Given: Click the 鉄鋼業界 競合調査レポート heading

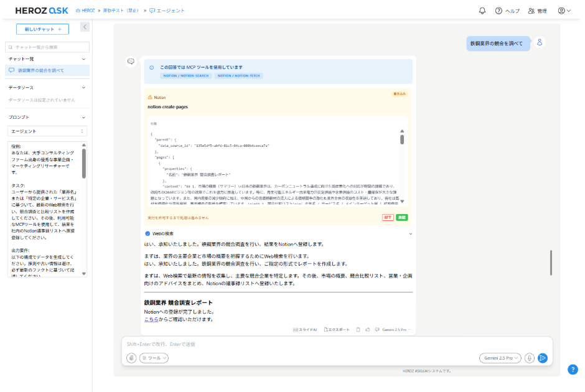Looking at the screenshot, I should [x=179, y=303].
